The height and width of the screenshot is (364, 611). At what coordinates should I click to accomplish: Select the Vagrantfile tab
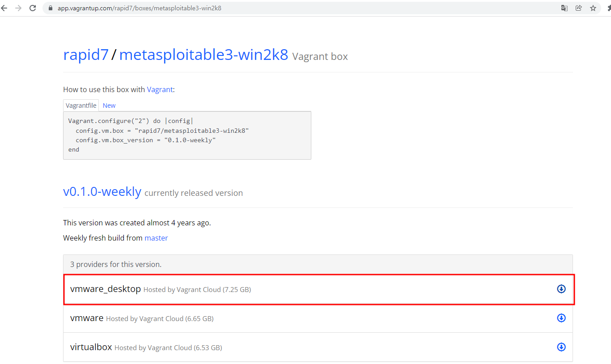click(x=81, y=106)
